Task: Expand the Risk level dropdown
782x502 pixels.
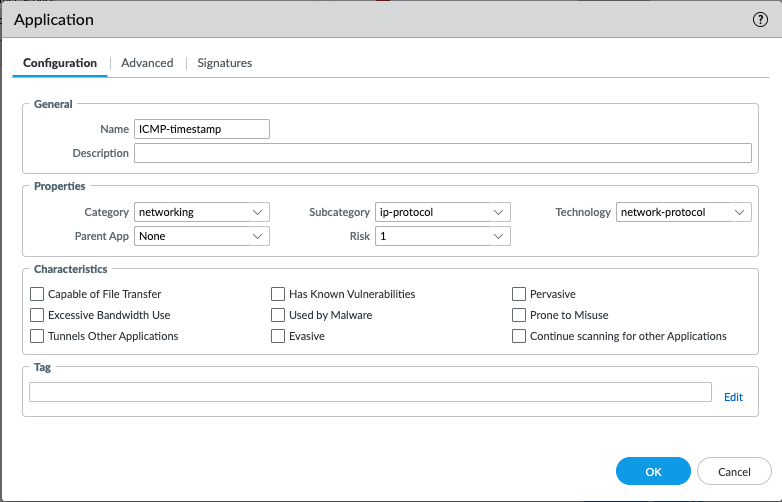Action: coord(442,236)
